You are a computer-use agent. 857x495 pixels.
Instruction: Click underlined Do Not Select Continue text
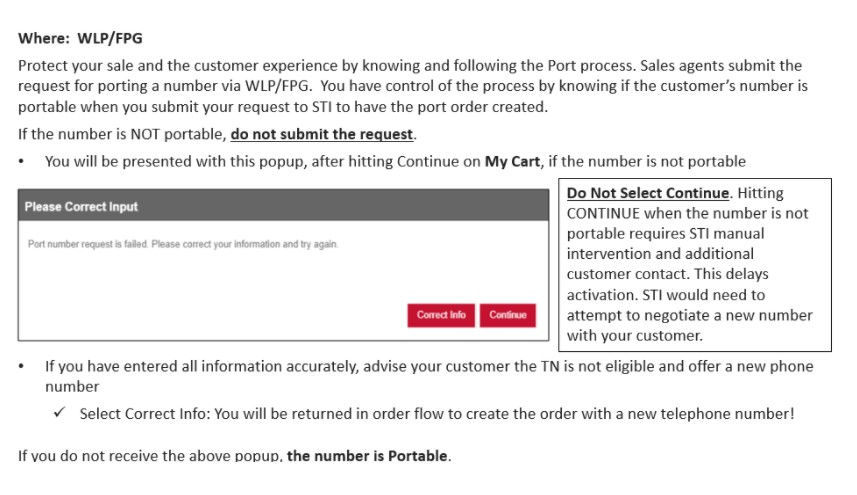click(x=648, y=193)
